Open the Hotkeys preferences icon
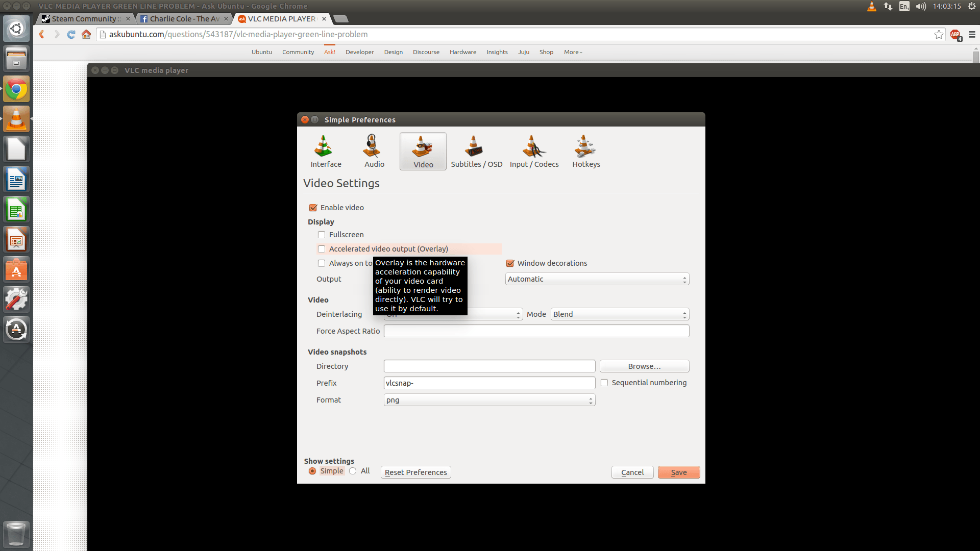Screen dimensions: 980x551 coord(585,151)
